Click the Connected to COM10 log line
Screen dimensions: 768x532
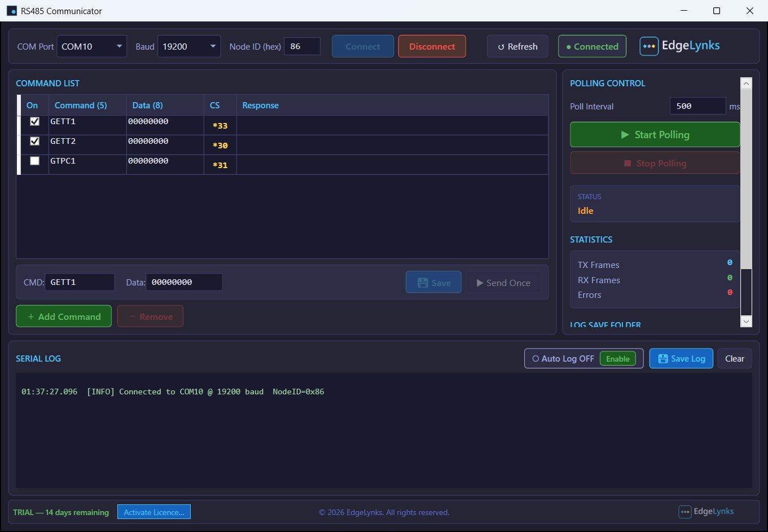[x=173, y=392]
